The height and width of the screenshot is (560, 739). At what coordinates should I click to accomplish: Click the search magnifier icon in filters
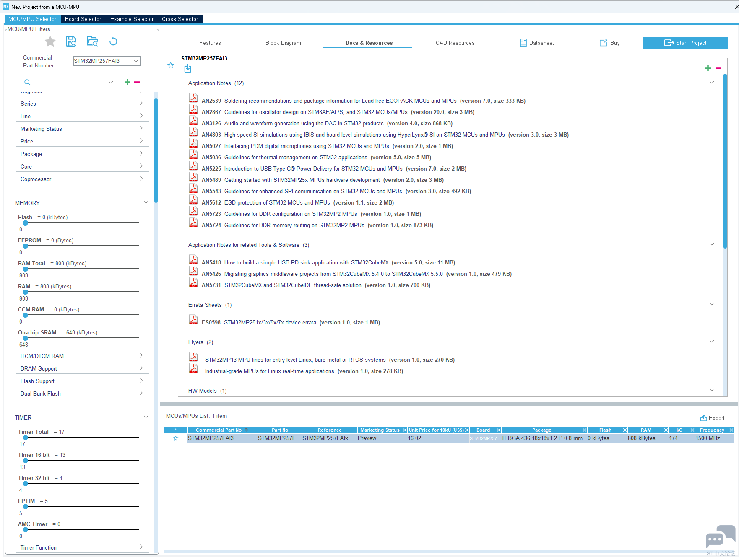pyautogui.click(x=27, y=82)
